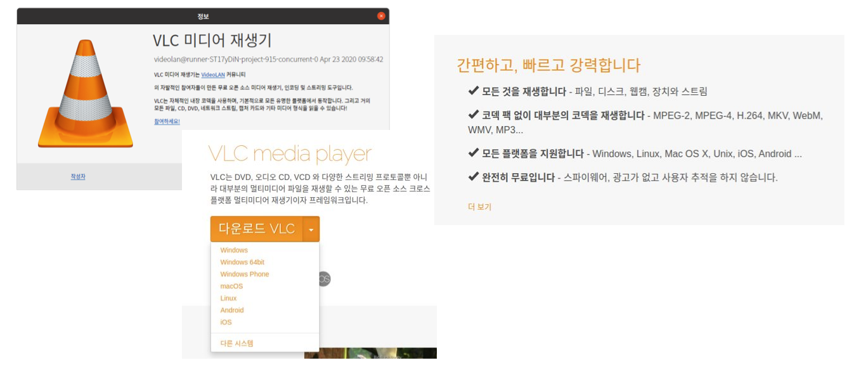Pick Linux from the download menu
The width and height of the screenshot is (868, 376).
point(228,298)
